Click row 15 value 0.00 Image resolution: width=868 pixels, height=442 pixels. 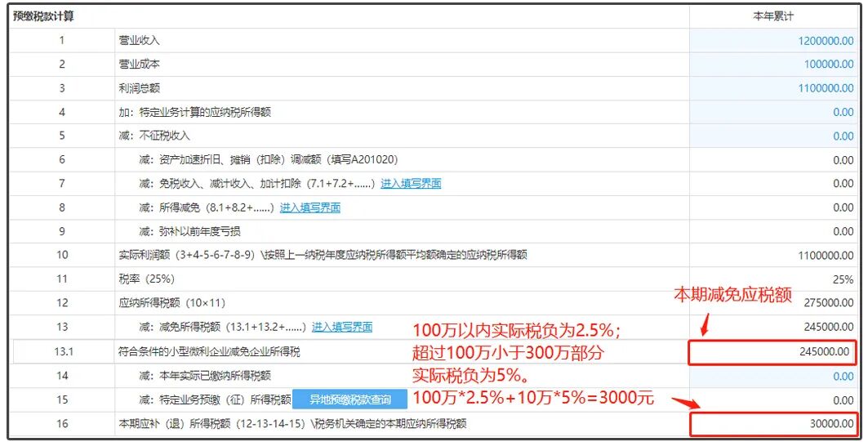tap(843, 400)
